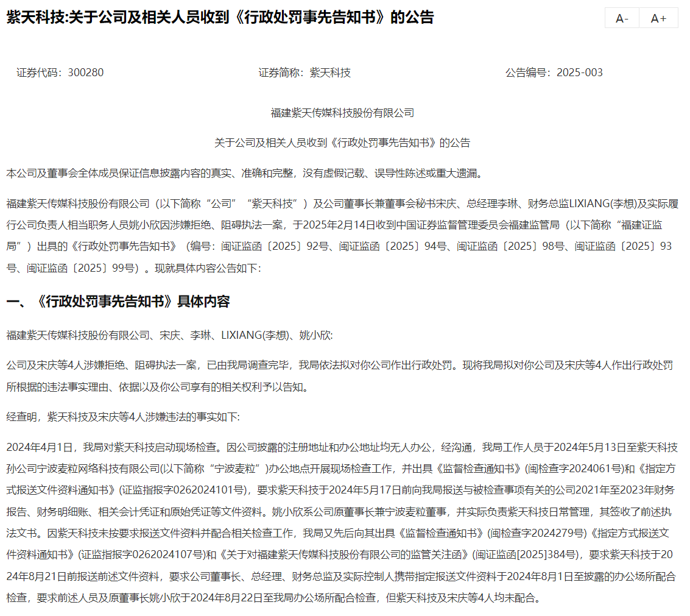
Task: Select the announcement number 公告编号：2025-003
Action: click(x=554, y=73)
